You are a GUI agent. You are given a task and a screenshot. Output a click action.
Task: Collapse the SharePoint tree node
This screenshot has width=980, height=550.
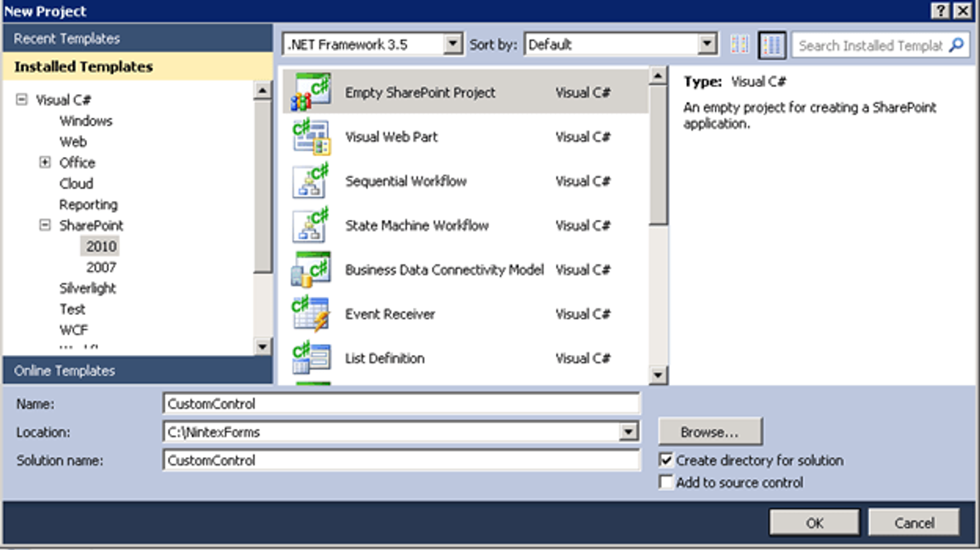click(45, 225)
